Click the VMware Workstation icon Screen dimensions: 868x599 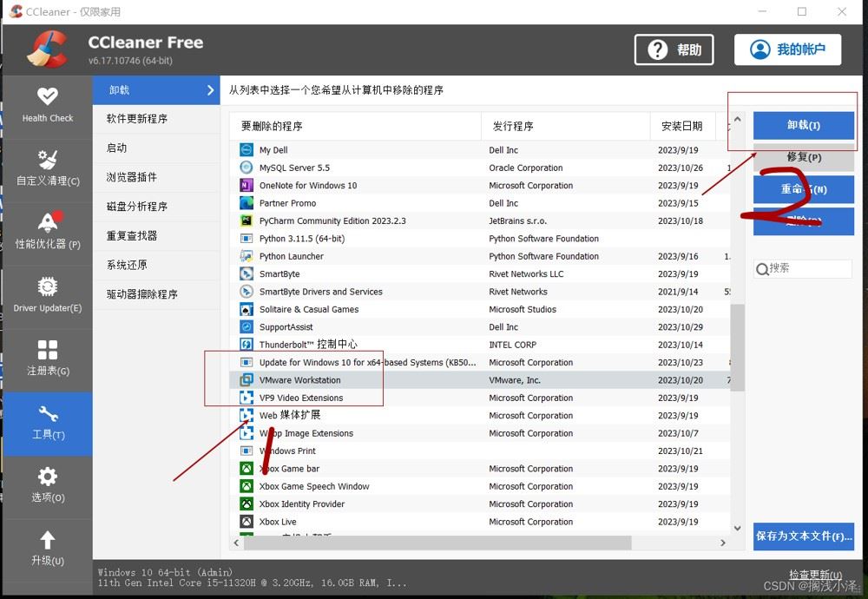247,379
